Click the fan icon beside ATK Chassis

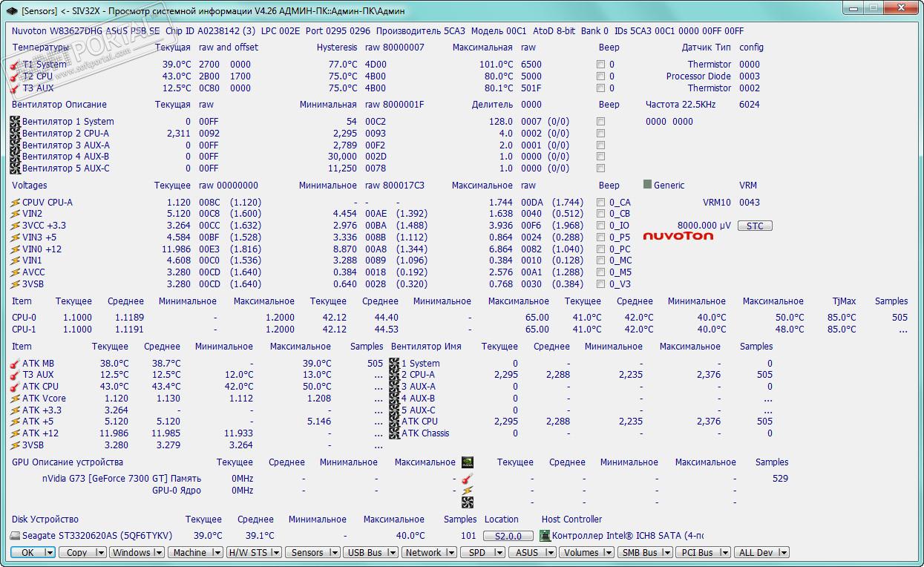click(394, 433)
